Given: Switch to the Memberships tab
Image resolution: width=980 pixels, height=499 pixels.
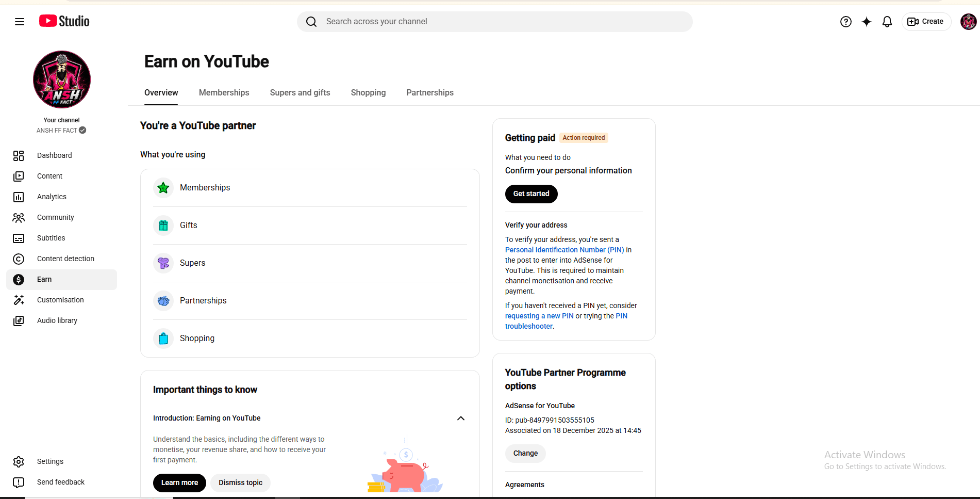Looking at the screenshot, I should pyautogui.click(x=224, y=92).
